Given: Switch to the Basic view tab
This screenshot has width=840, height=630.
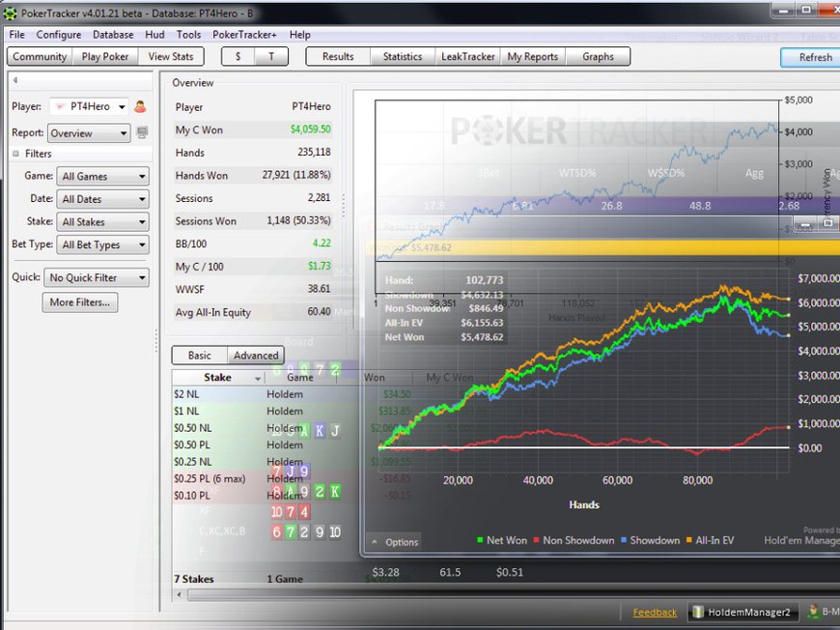Looking at the screenshot, I should pyautogui.click(x=199, y=356).
